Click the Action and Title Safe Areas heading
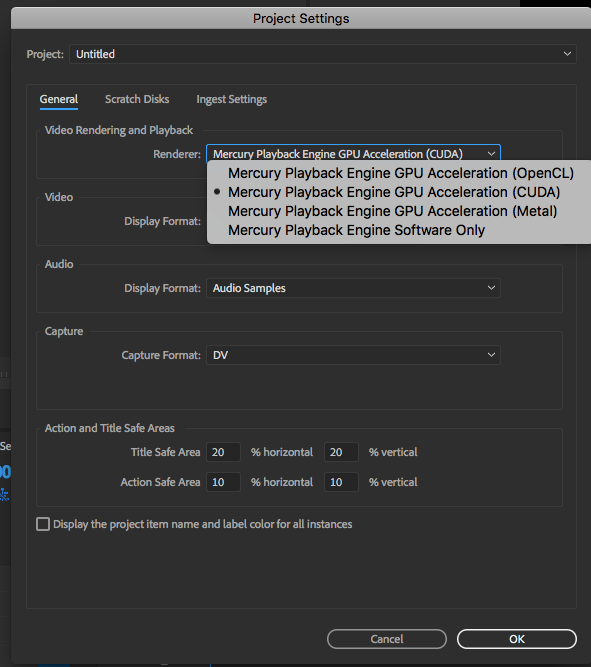 110,428
